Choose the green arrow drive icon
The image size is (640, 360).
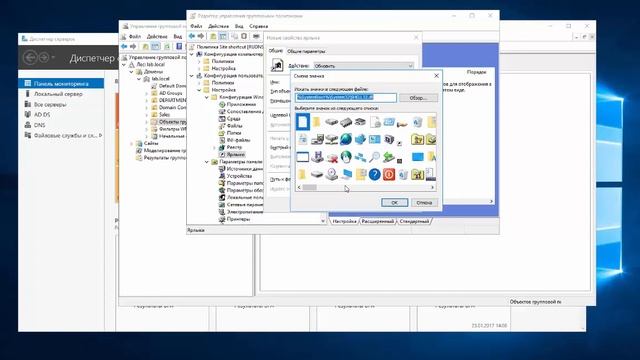click(x=389, y=157)
